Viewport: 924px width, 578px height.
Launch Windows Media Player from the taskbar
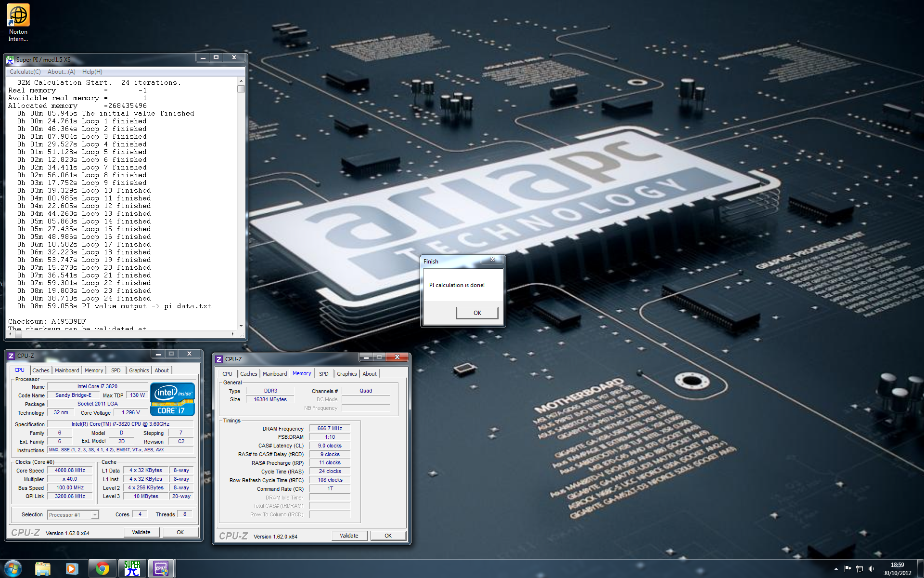(72, 569)
